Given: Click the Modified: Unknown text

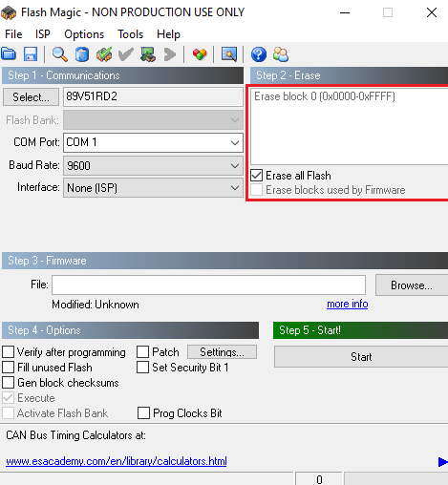Looking at the screenshot, I should pos(96,305).
